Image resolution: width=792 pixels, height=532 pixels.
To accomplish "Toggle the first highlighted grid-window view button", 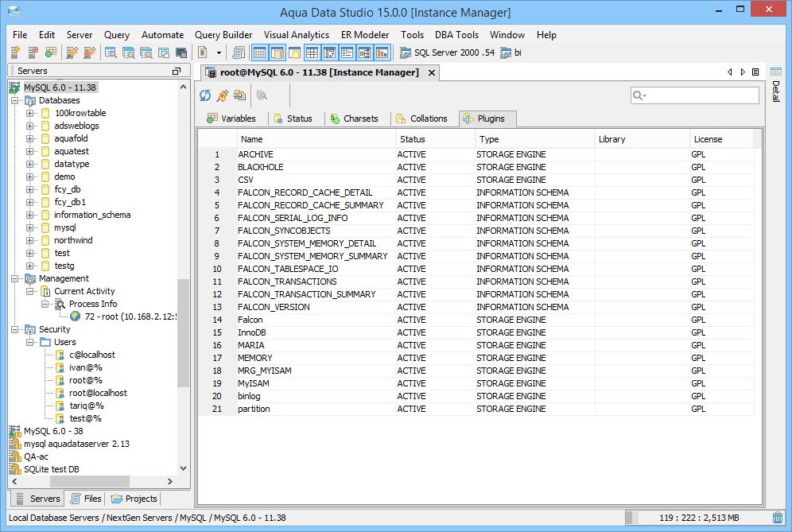I will point(259,52).
